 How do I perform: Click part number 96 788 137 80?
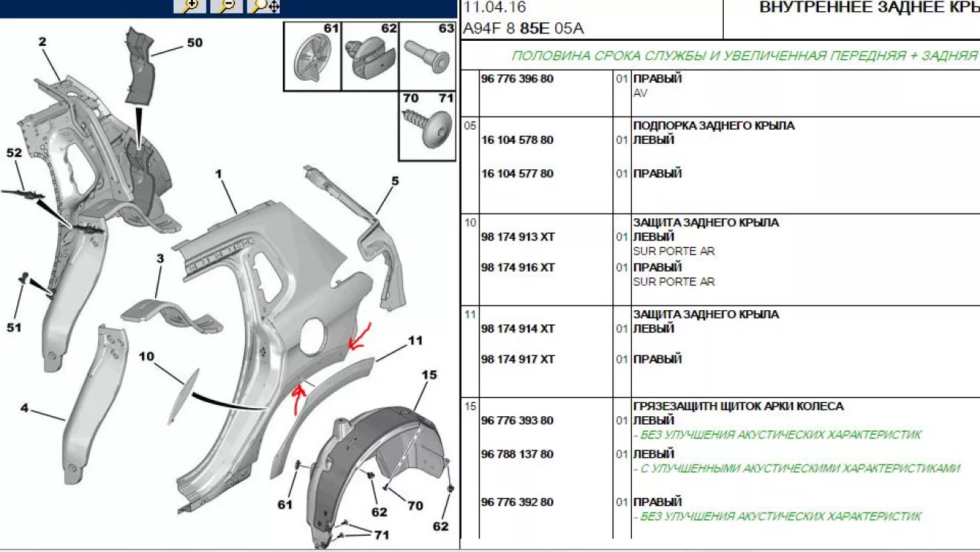point(517,454)
